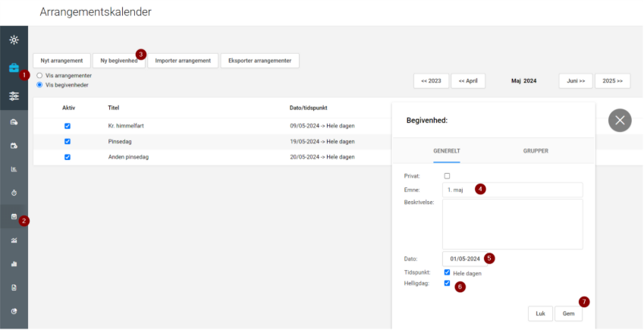Viewport: 644px width, 330px height.
Task: Open the briefcase section in sidebar
Action: (14, 68)
